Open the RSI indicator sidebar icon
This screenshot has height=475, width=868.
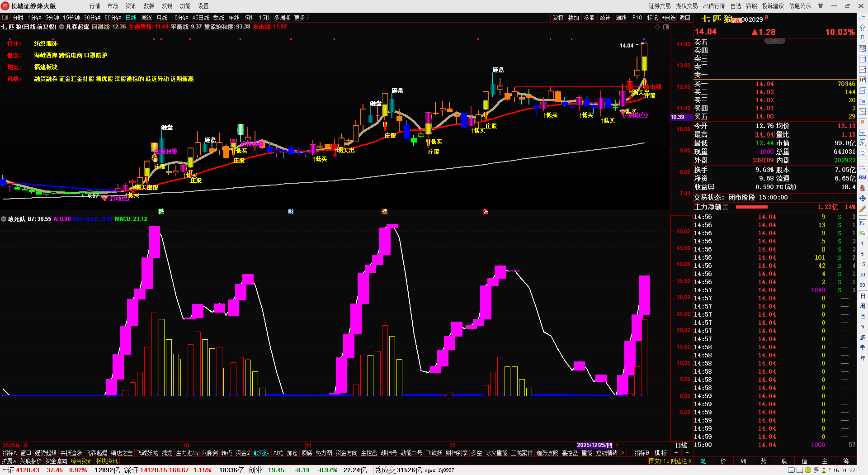coord(863,177)
